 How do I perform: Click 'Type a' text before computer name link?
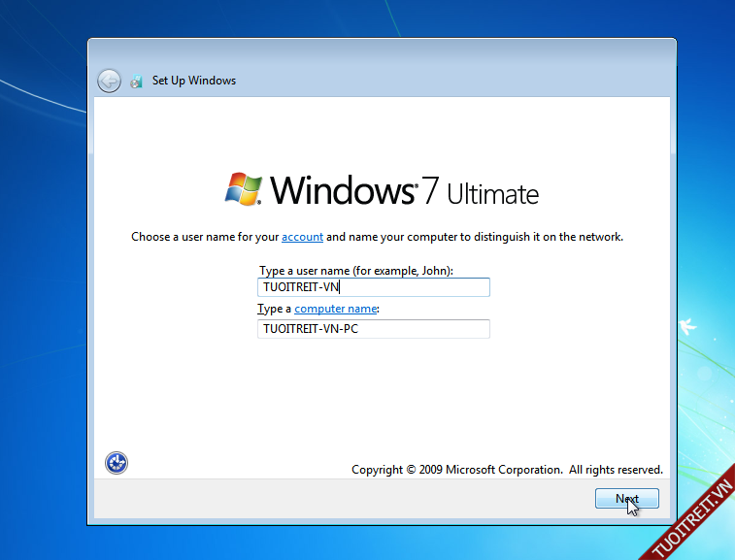pos(275,309)
